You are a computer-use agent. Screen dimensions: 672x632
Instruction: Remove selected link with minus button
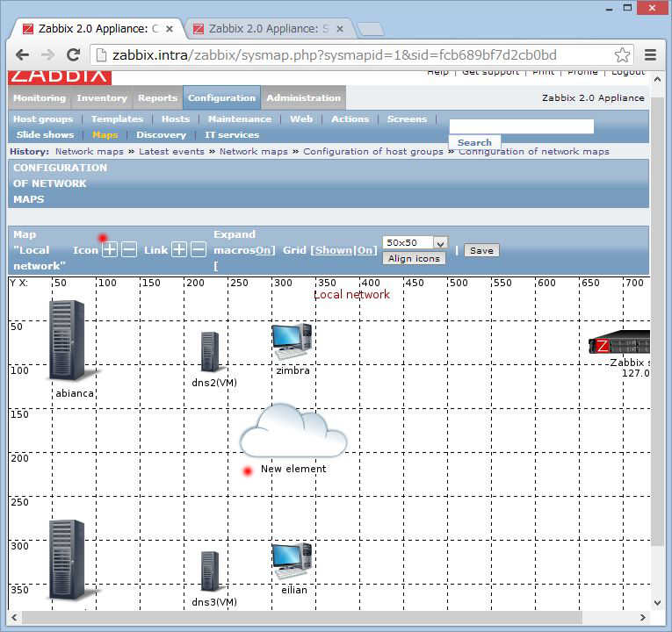point(199,249)
